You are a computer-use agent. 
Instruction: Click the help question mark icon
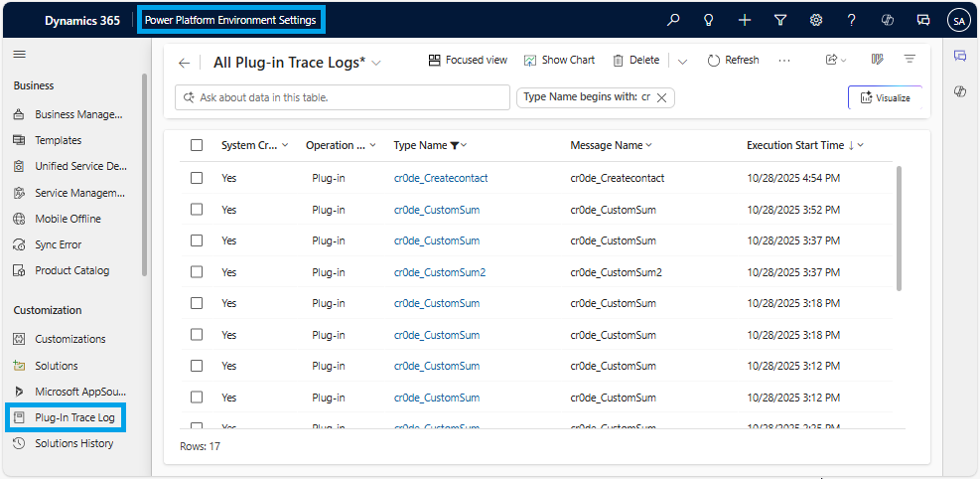coord(852,20)
